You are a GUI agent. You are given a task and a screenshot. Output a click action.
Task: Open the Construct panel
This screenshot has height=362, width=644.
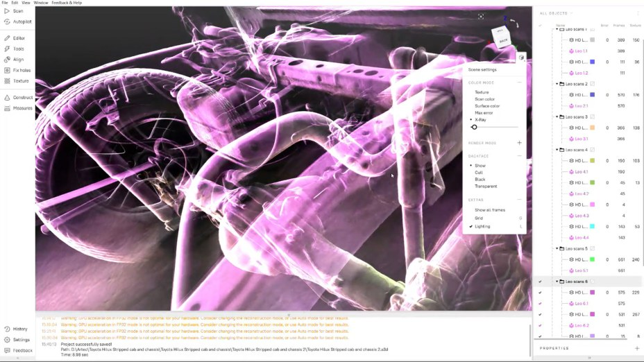click(x=6, y=98)
